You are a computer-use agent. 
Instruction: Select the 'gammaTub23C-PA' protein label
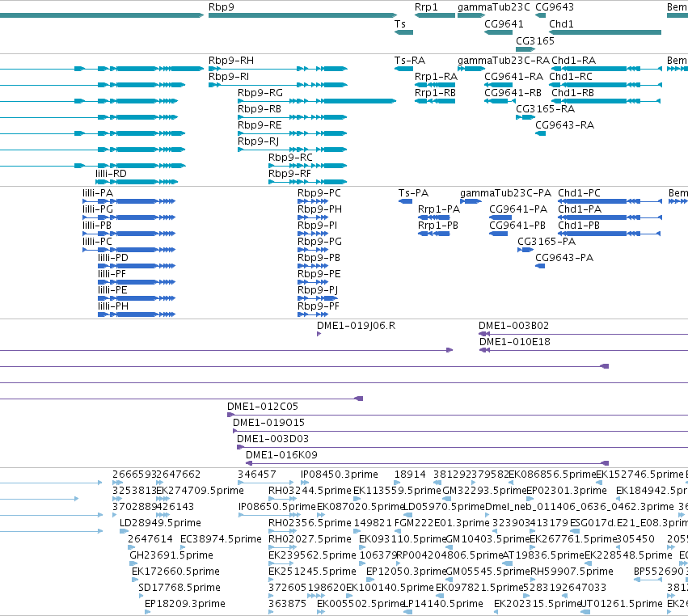[505, 193]
